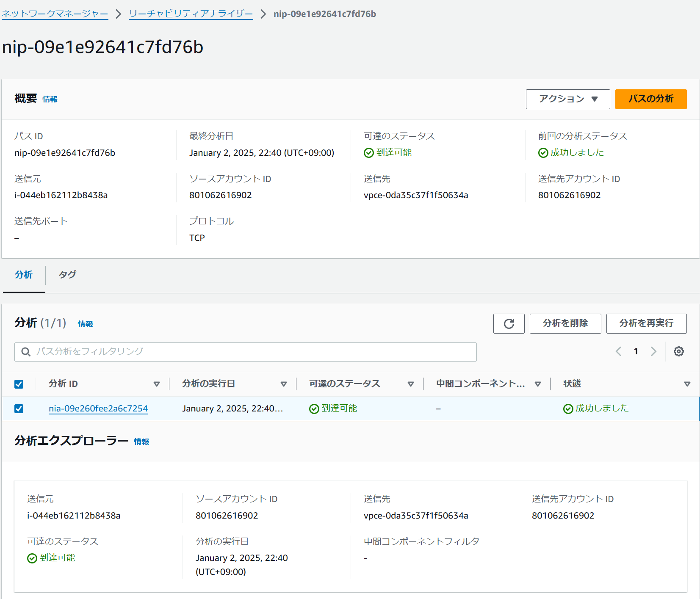Select the 分析 tab
Viewport: 700px width, 599px height.
pos(24,275)
